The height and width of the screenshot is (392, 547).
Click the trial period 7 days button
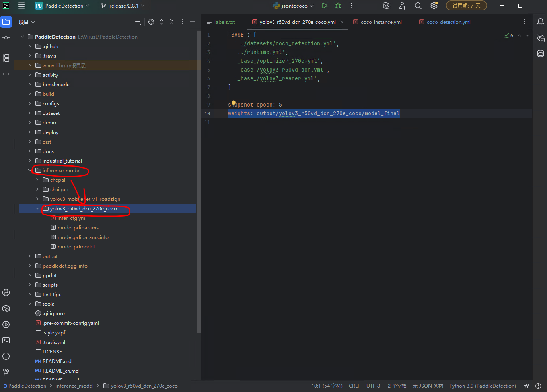466,6
